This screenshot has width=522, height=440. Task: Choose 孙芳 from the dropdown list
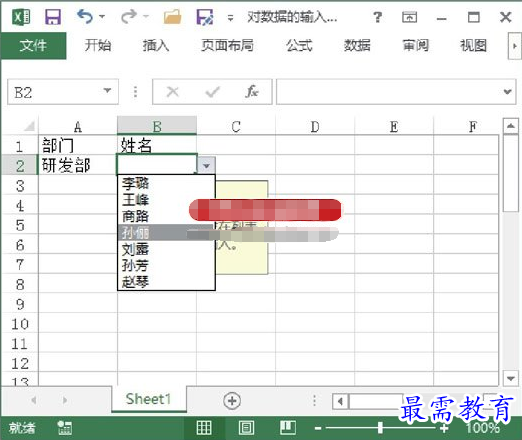tap(166, 265)
